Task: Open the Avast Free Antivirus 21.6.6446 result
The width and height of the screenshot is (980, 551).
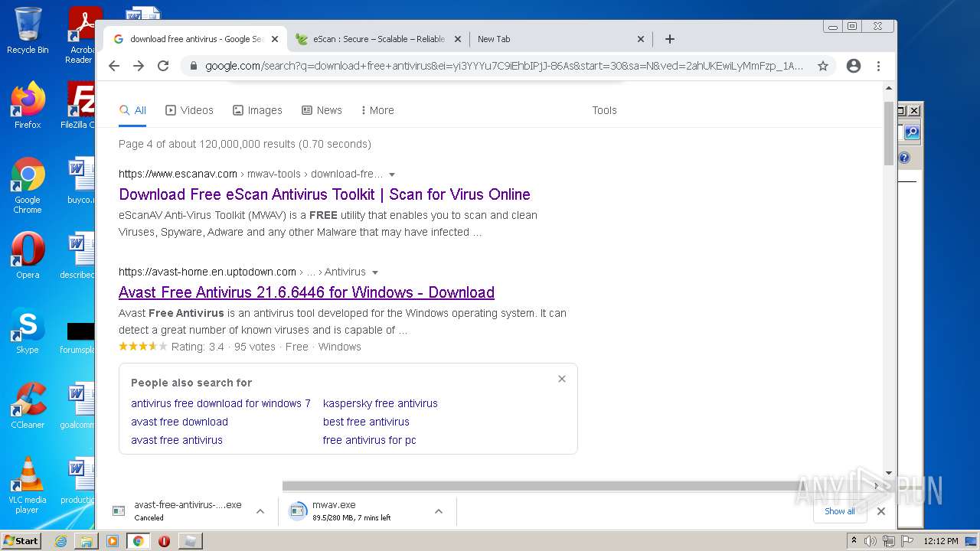Action: 306,292
